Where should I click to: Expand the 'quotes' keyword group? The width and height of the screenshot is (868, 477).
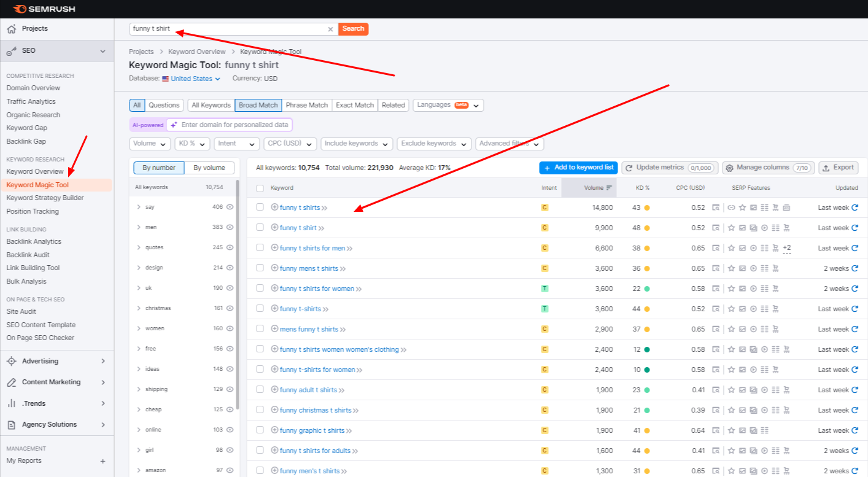tap(139, 247)
